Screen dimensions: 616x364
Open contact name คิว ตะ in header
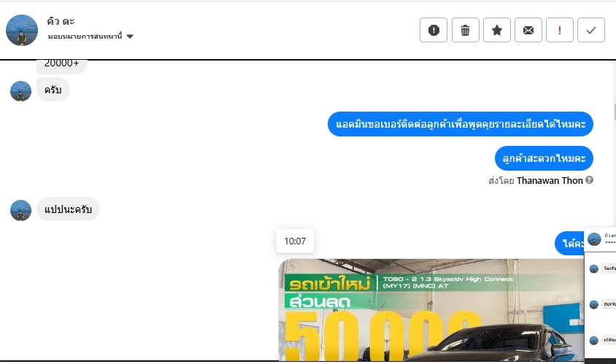tap(61, 21)
